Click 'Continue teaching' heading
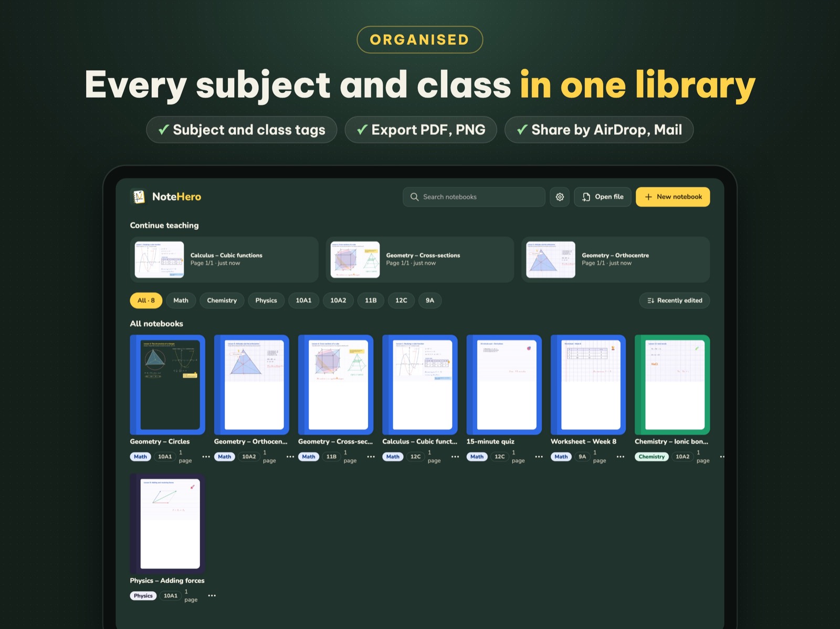 [x=164, y=226]
